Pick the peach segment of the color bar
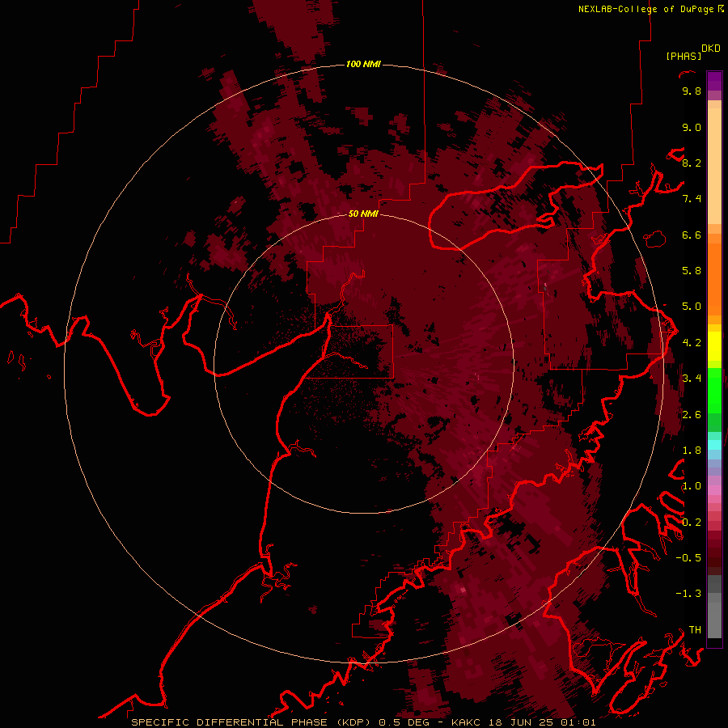This screenshot has height=728, width=728. click(x=714, y=166)
